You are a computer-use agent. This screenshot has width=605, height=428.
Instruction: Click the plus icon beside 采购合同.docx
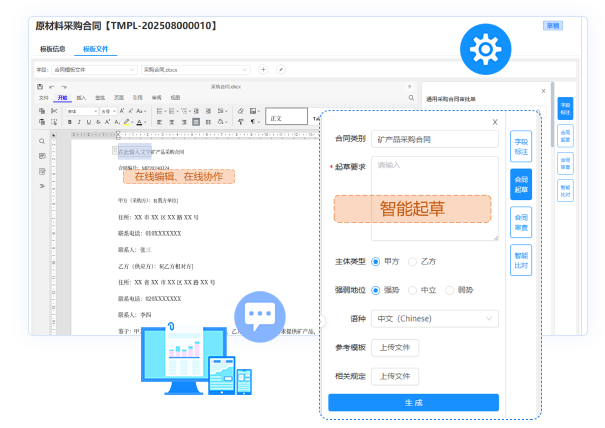coord(263,70)
